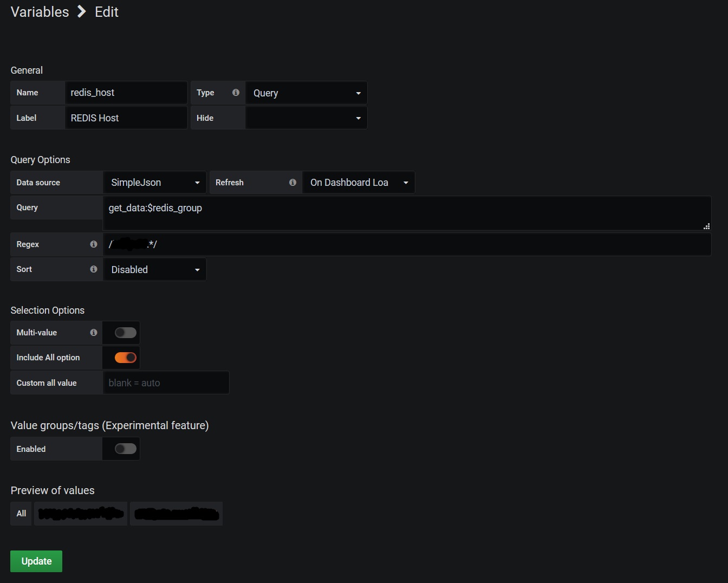Click the Multi-value info tooltip icon

pyautogui.click(x=93, y=332)
